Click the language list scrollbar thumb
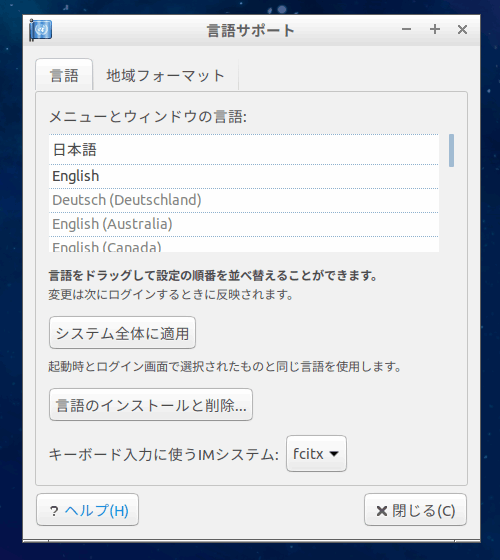 [451, 150]
